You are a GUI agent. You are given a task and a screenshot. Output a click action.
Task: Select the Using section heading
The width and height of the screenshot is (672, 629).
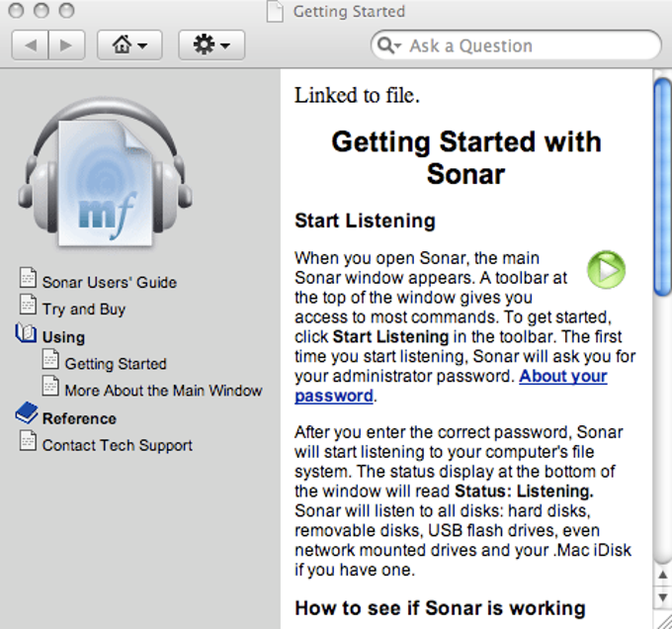click(x=63, y=337)
